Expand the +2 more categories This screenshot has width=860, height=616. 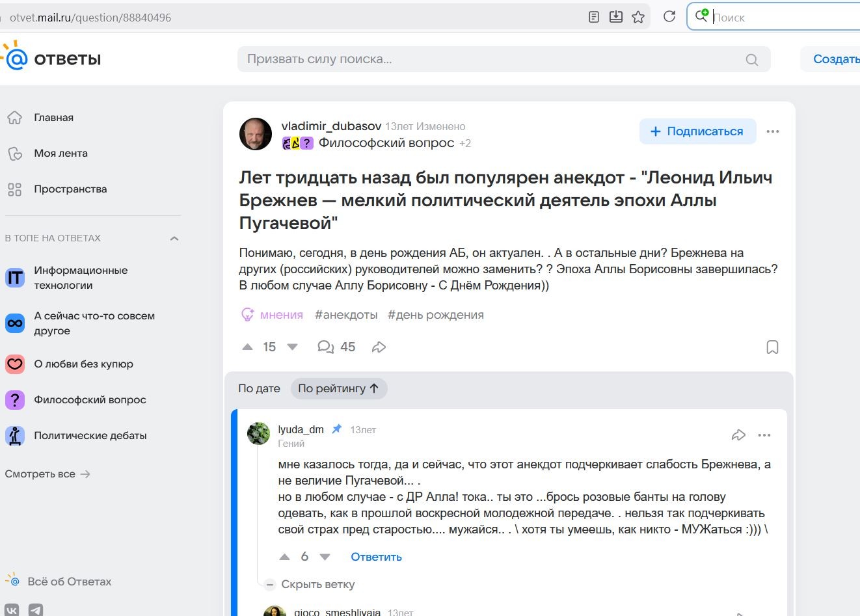pyautogui.click(x=465, y=143)
